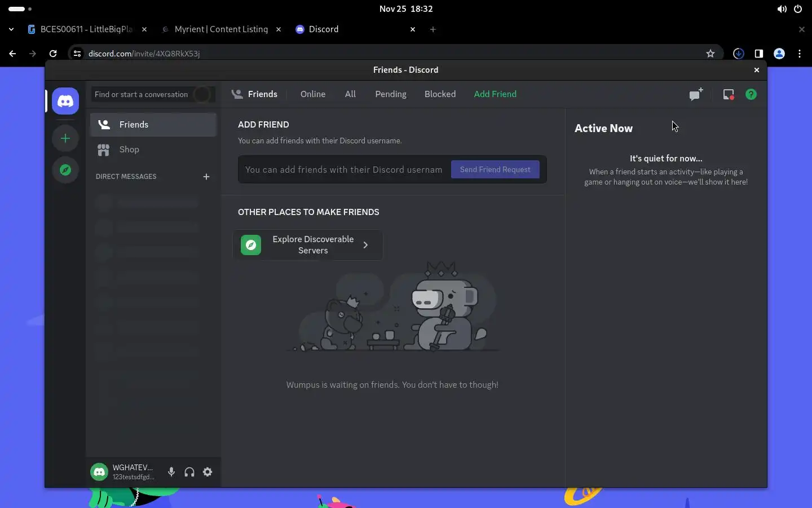812x508 pixels.
Task: Open tab search dropdown arrow
Action: click(x=11, y=29)
